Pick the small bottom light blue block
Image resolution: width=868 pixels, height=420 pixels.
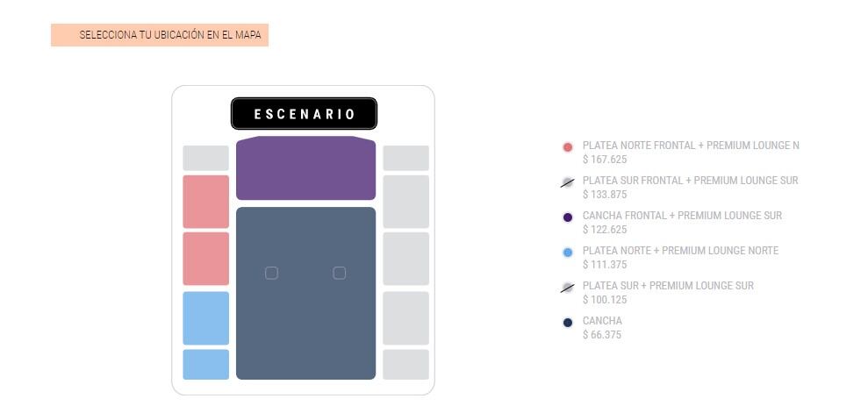click(x=205, y=365)
